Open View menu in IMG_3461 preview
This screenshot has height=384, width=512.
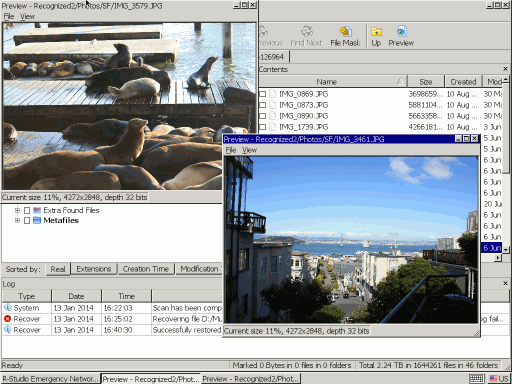tap(249, 150)
